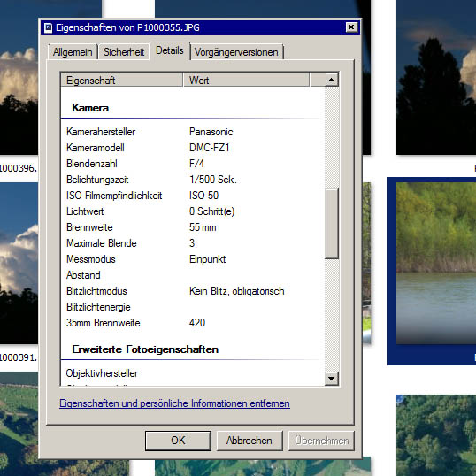476x476 pixels.
Task: Click the Wert column header
Action: click(246, 81)
